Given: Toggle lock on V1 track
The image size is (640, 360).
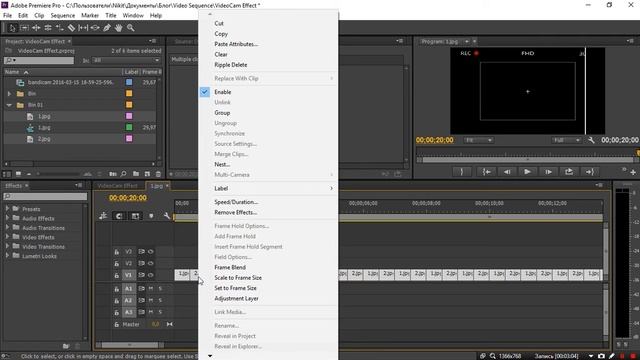Looking at the screenshot, I should click(x=116, y=276).
